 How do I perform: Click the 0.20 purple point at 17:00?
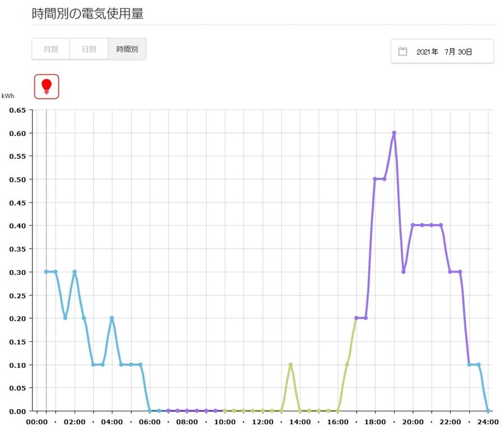356,318
